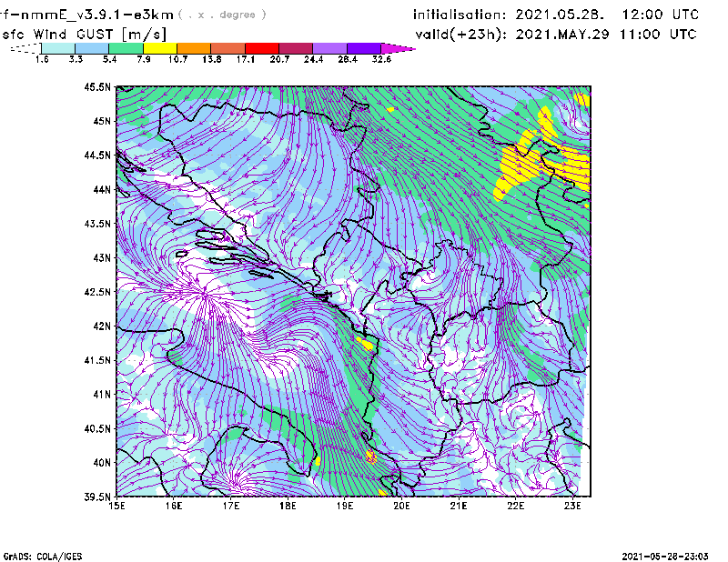
Task: Click the 41.5N latitude label
Action: [x=97, y=360]
